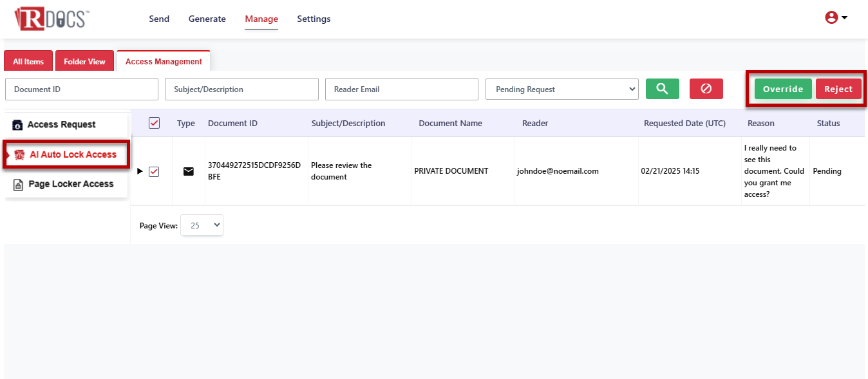
Task: Open the Generate menu
Action: coord(207,19)
